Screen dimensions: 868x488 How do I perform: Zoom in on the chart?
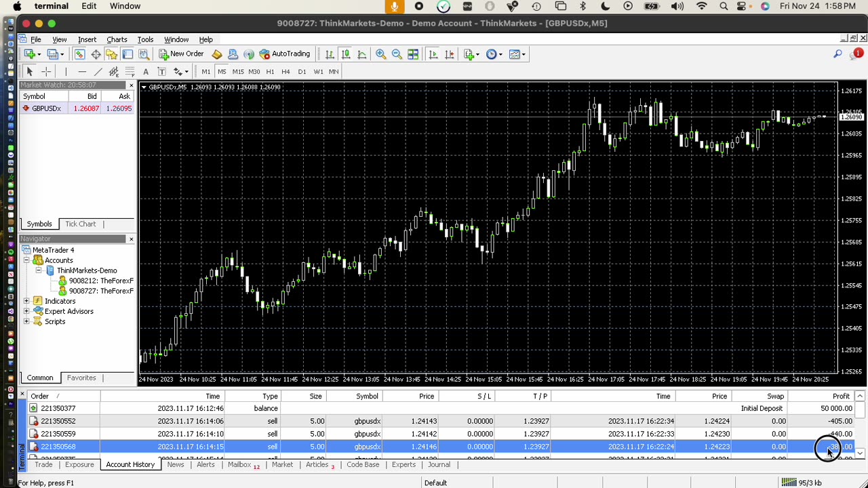380,54
